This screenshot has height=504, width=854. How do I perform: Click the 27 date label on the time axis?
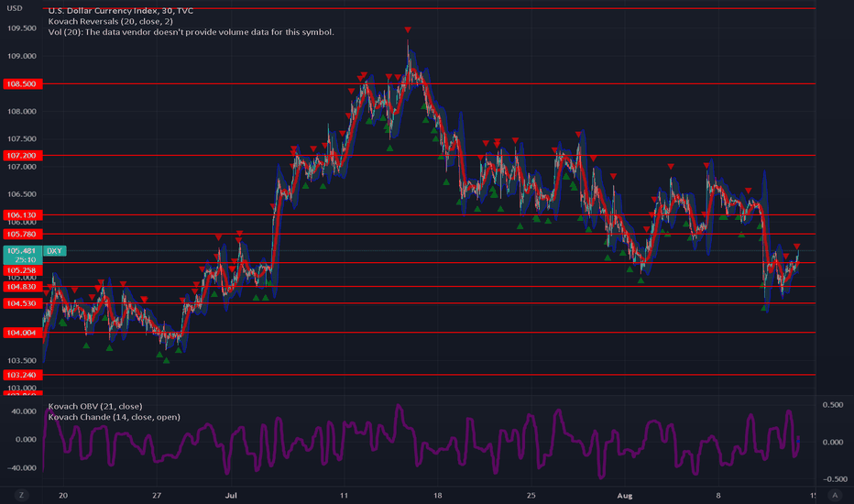click(x=157, y=495)
